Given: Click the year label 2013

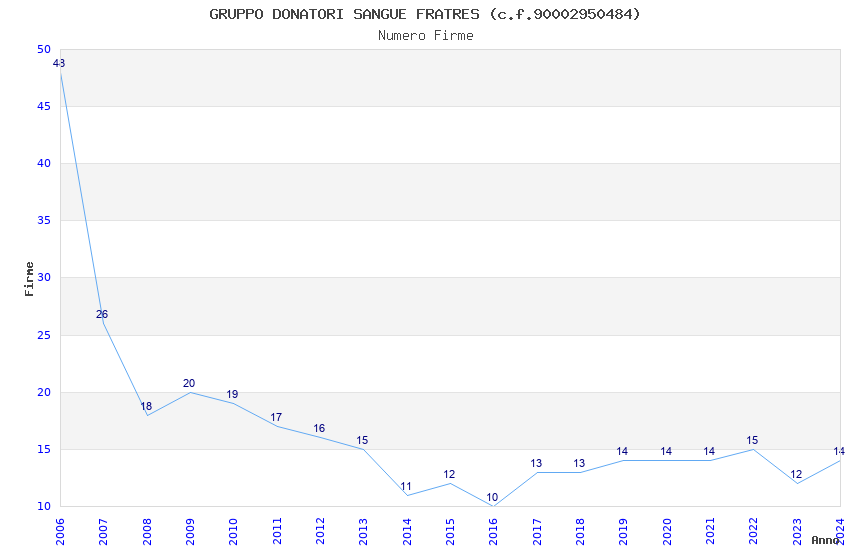Looking at the screenshot, I should 363,531.
